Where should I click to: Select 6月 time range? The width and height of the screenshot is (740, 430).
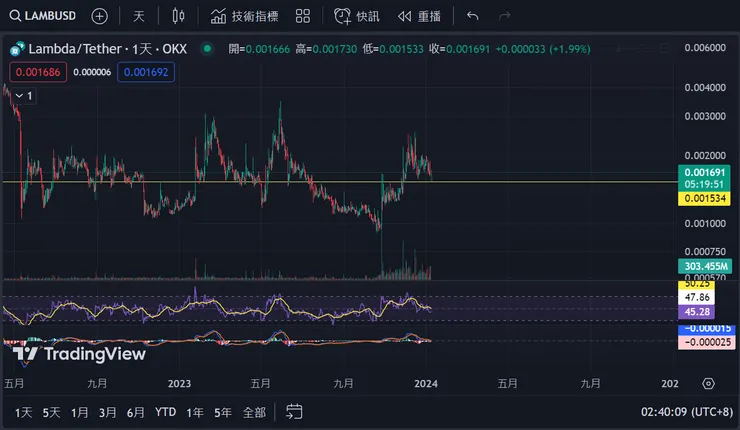pos(135,413)
